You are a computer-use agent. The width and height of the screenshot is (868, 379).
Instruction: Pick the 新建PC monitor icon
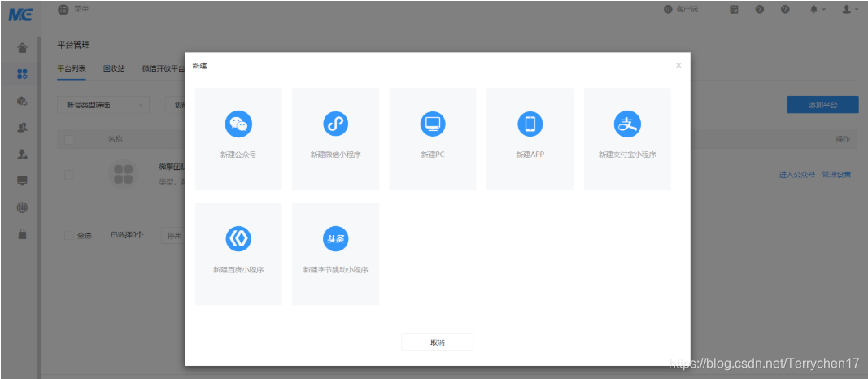pos(432,124)
